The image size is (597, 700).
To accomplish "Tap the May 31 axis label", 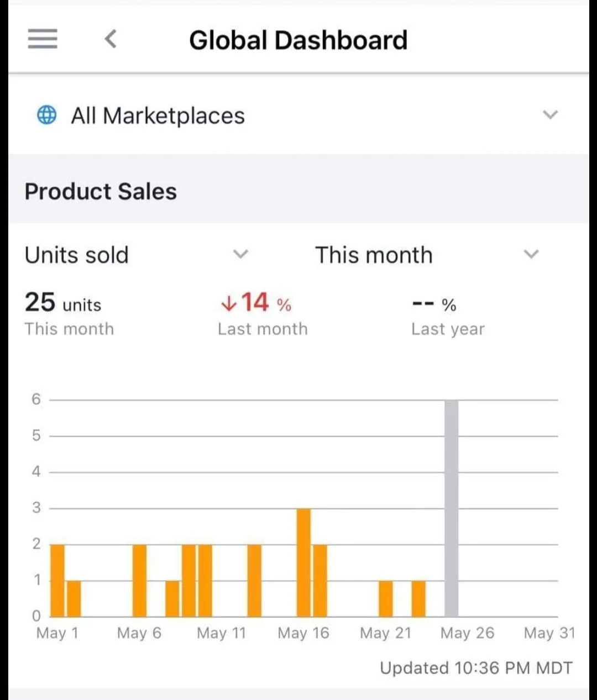I will tap(549, 633).
